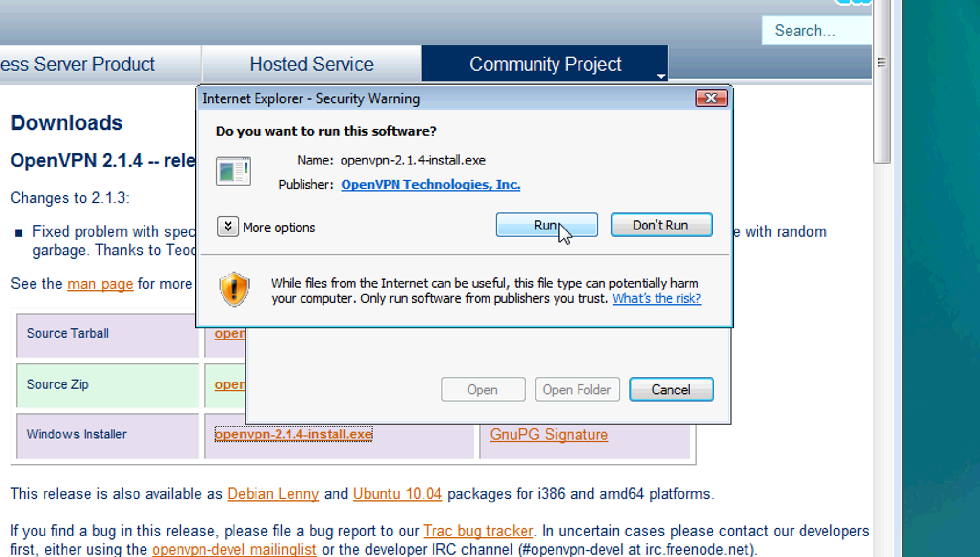Click the Search input field
Viewport: 980px width, 557px height.
coord(816,31)
